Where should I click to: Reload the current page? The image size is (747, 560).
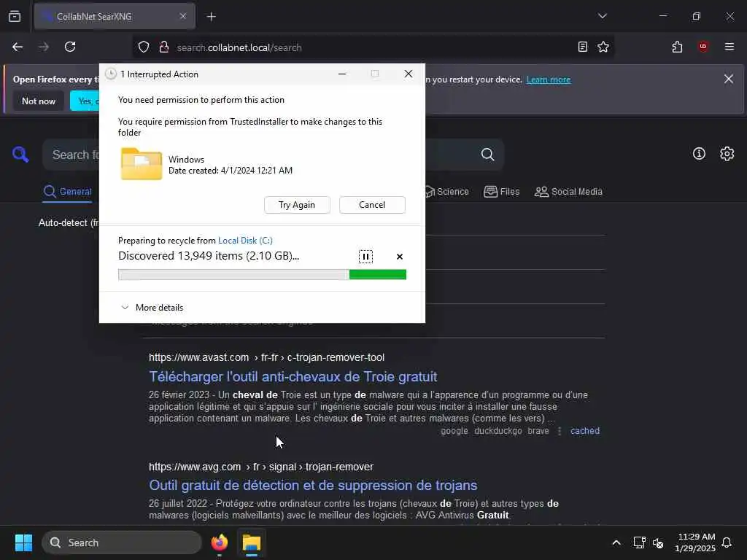70,47
